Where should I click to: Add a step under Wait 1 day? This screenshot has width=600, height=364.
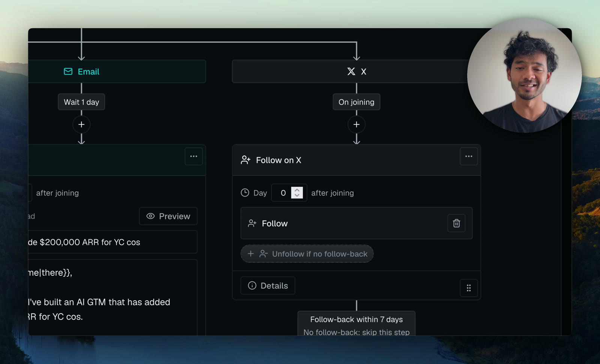click(81, 124)
